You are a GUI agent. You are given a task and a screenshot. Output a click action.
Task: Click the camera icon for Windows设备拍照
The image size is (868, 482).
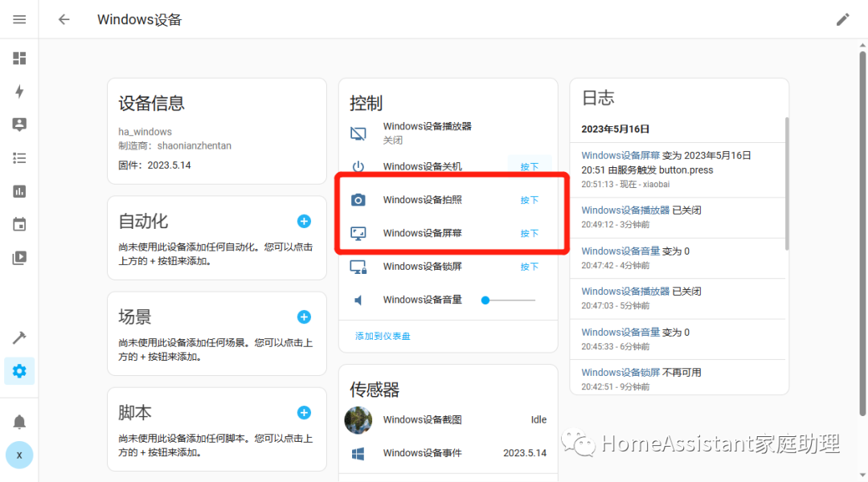pos(358,200)
